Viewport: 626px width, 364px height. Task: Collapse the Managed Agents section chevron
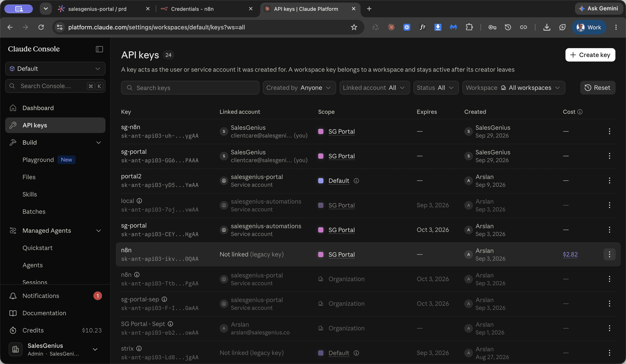tap(99, 231)
